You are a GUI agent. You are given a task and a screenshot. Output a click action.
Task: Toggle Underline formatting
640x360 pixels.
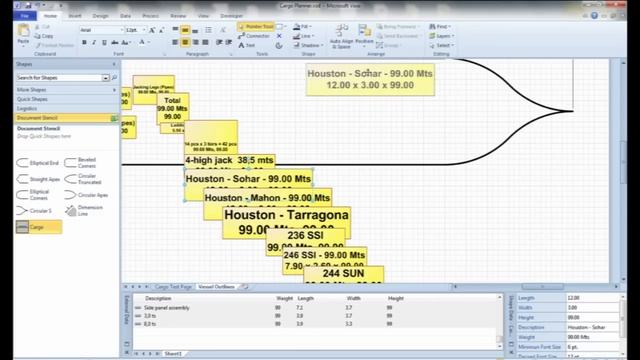pyautogui.click(x=104, y=42)
